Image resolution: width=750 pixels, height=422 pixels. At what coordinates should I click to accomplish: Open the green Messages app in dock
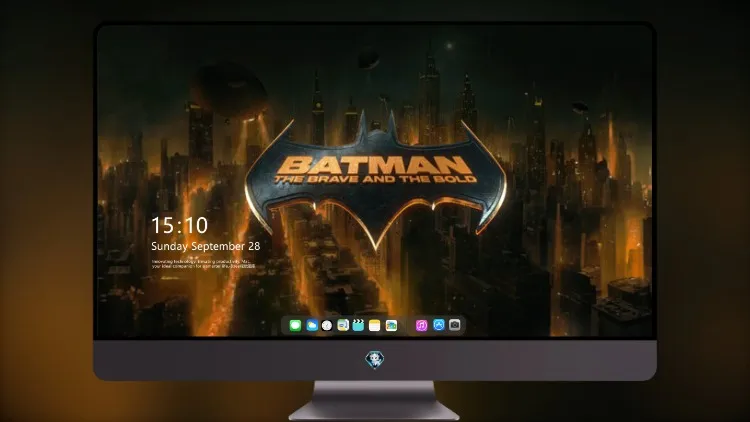(x=295, y=325)
